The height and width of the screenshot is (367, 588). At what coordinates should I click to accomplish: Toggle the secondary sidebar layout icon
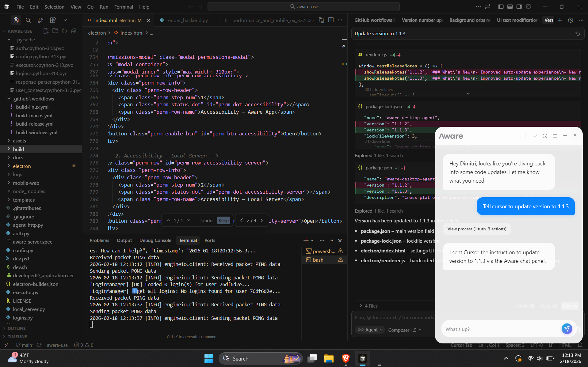[x=519, y=6]
